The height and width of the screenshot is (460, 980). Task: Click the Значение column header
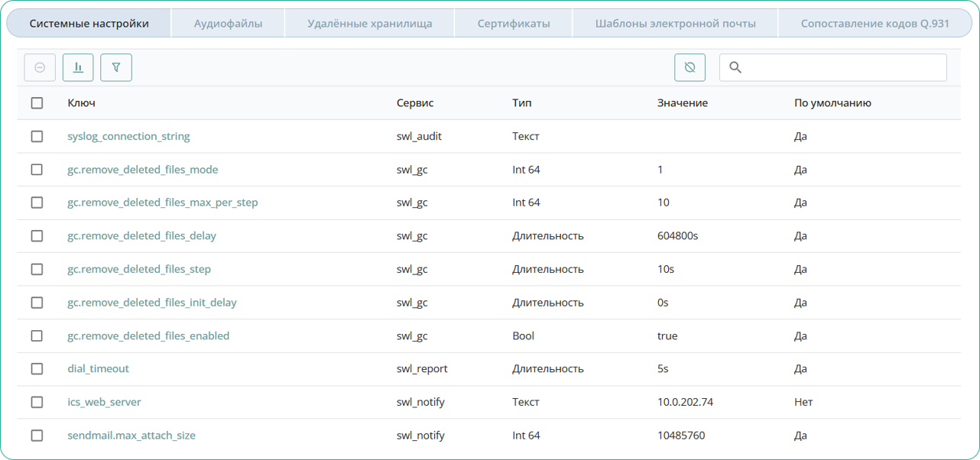pyautogui.click(x=682, y=103)
